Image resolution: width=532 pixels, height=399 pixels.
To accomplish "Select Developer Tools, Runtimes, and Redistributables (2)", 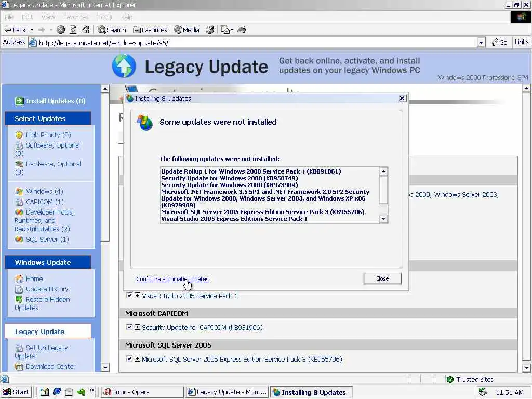I will 44,220.
